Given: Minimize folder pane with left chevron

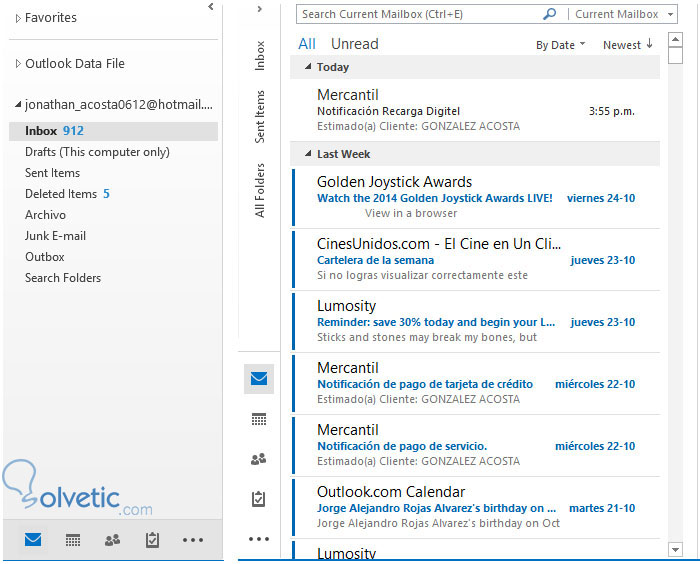Looking at the screenshot, I should click(211, 7).
